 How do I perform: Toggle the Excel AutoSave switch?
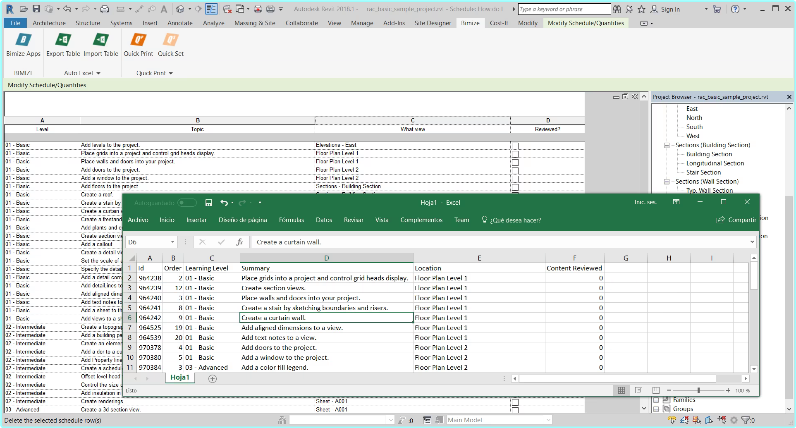(186, 203)
